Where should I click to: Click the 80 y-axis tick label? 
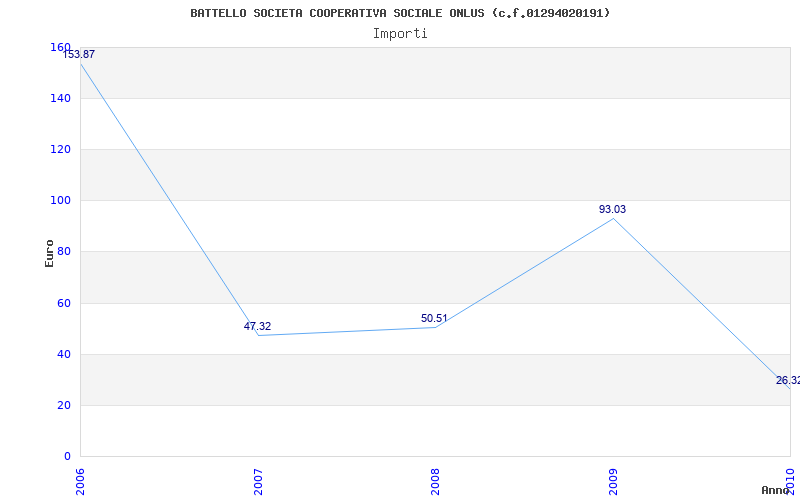(64, 252)
